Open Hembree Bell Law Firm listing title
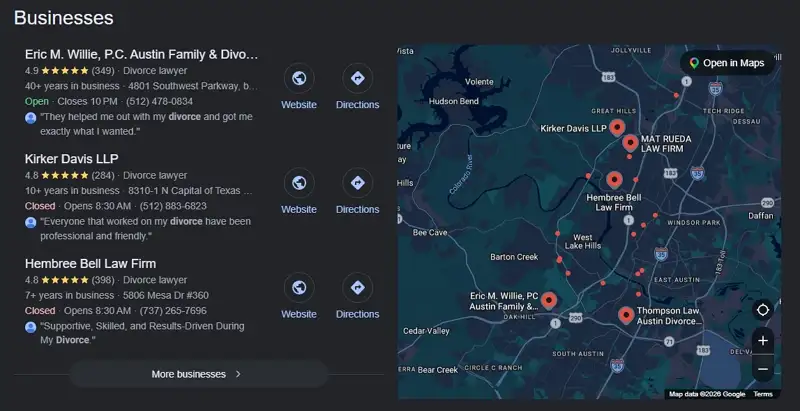The width and height of the screenshot is (800, 411). pos(90,264)
